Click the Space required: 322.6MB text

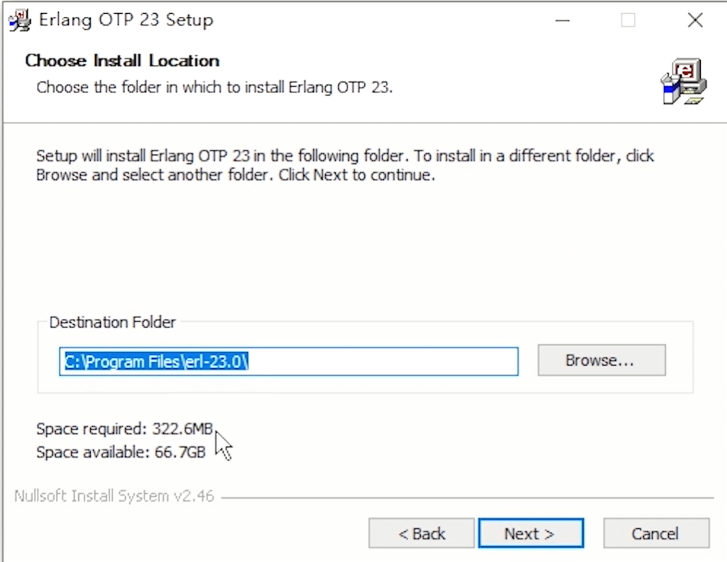[x=124, y=428]
